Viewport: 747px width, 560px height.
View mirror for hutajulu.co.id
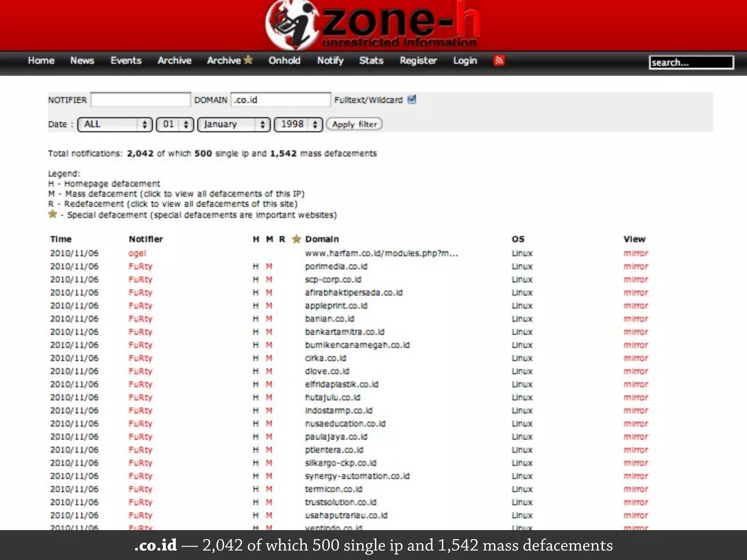point(636,397)
